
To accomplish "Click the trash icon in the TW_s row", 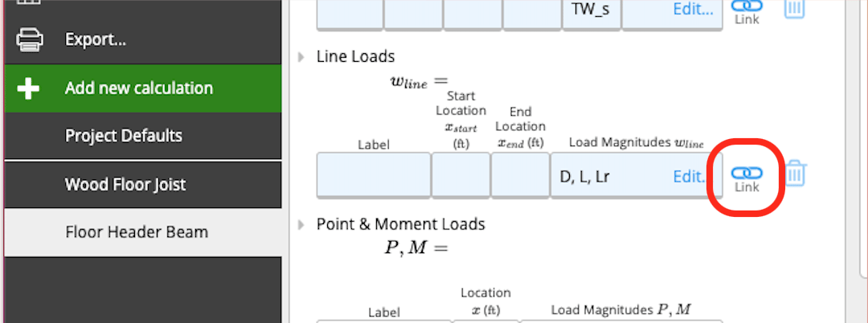I will tap(794, 9).
